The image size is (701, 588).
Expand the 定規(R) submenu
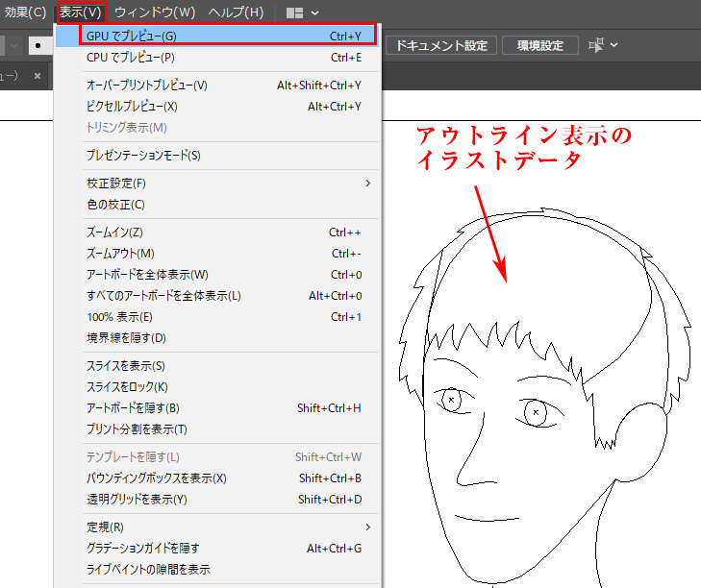(x=216, y=527)
